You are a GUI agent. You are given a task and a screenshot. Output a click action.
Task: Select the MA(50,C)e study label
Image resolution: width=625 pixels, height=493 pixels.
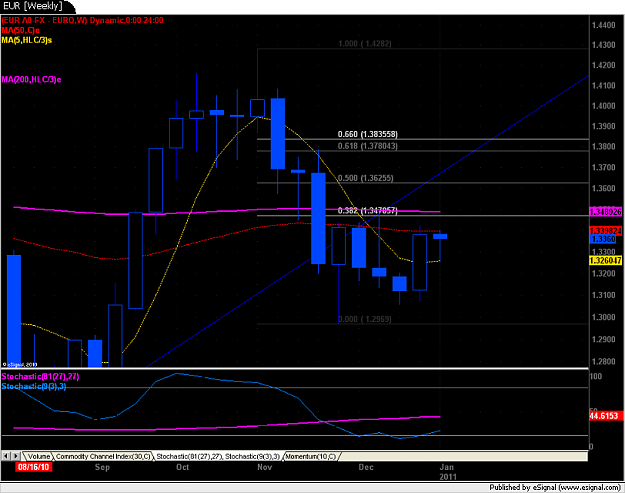pos(21,30)
